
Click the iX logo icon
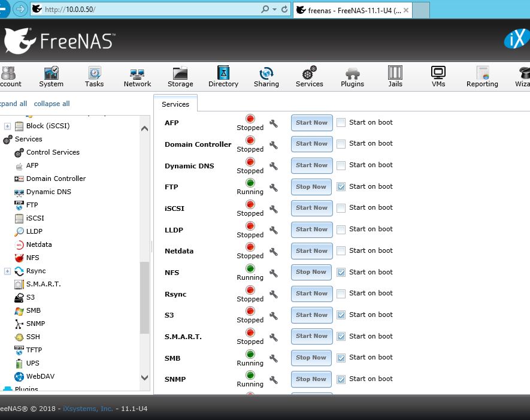click(x=516, y=39)
